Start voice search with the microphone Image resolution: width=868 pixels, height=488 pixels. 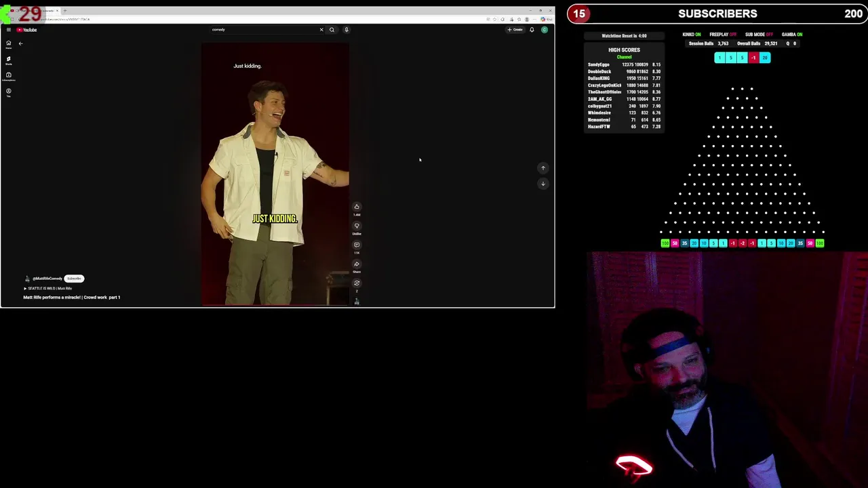346,30
